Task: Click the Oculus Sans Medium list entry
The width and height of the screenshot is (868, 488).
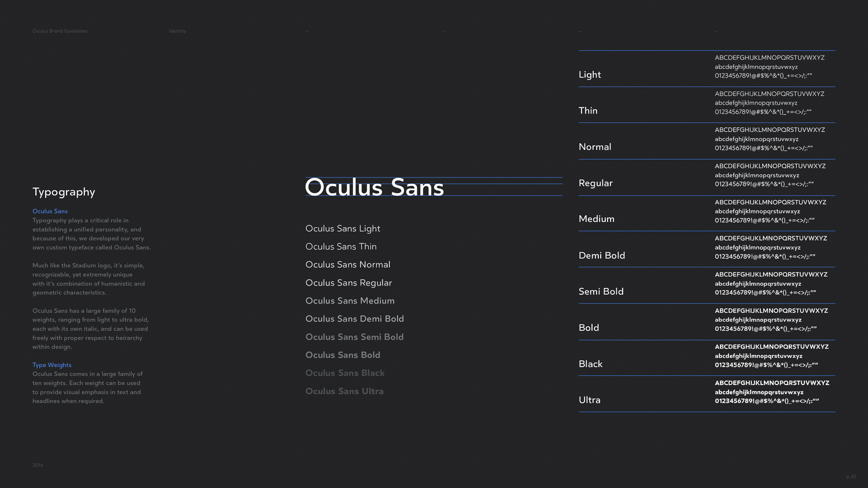Action: point(350,301)
